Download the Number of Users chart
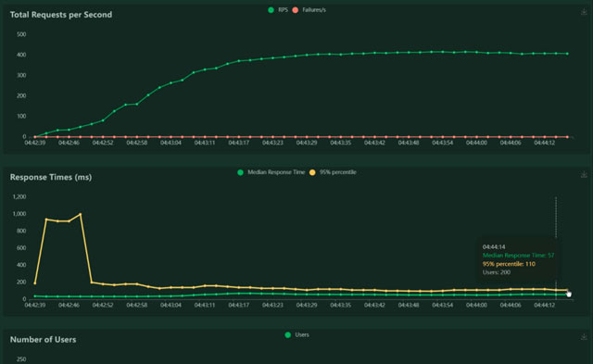 tap(584, 336)
